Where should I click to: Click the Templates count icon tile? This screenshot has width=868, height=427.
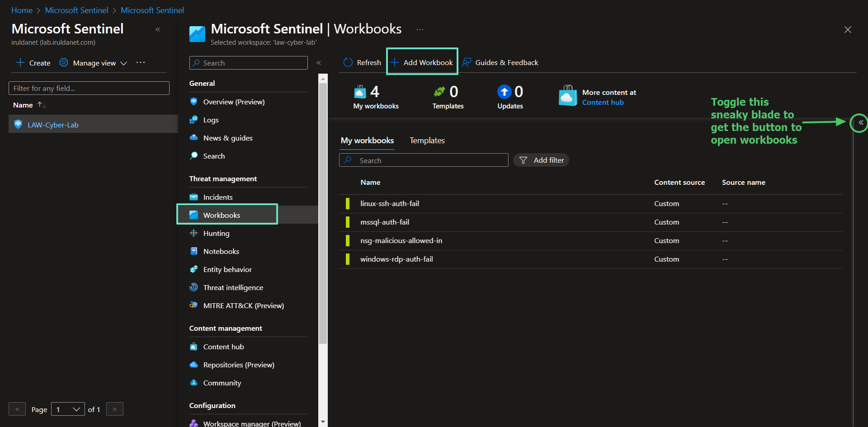coord(439,92)
